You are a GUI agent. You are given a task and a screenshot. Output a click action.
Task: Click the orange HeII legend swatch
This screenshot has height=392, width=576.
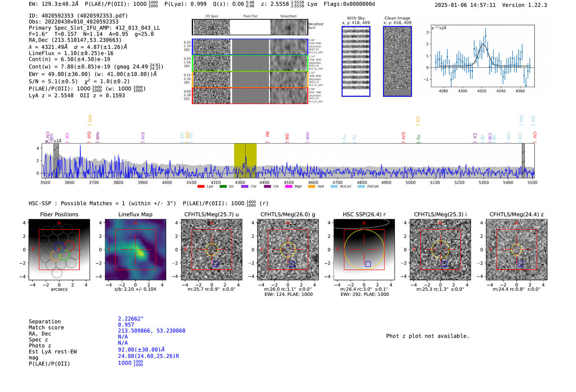pos(311,186)
